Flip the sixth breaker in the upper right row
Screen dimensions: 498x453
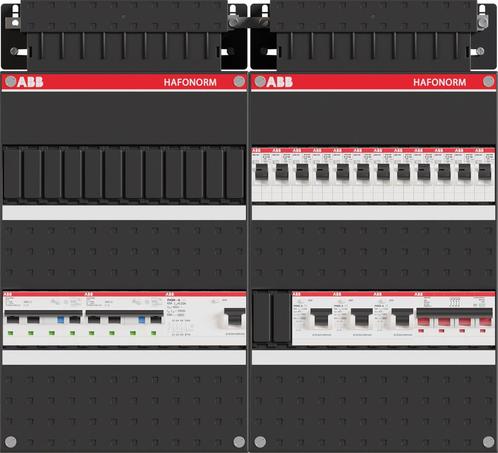point(363,172)
